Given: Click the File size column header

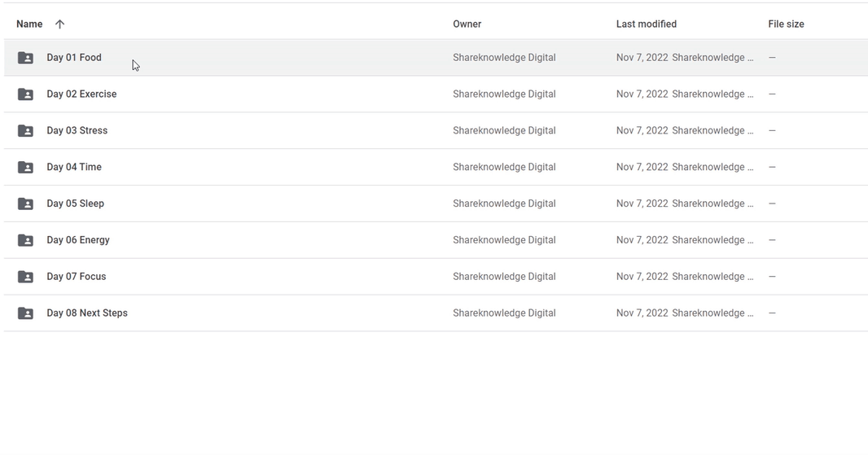Looking at the screenshot, I should [786, 24].
